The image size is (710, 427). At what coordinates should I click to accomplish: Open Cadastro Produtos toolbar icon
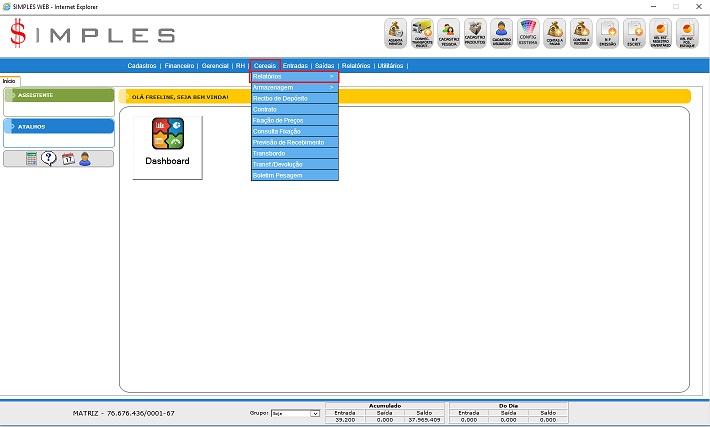(476, 33)
